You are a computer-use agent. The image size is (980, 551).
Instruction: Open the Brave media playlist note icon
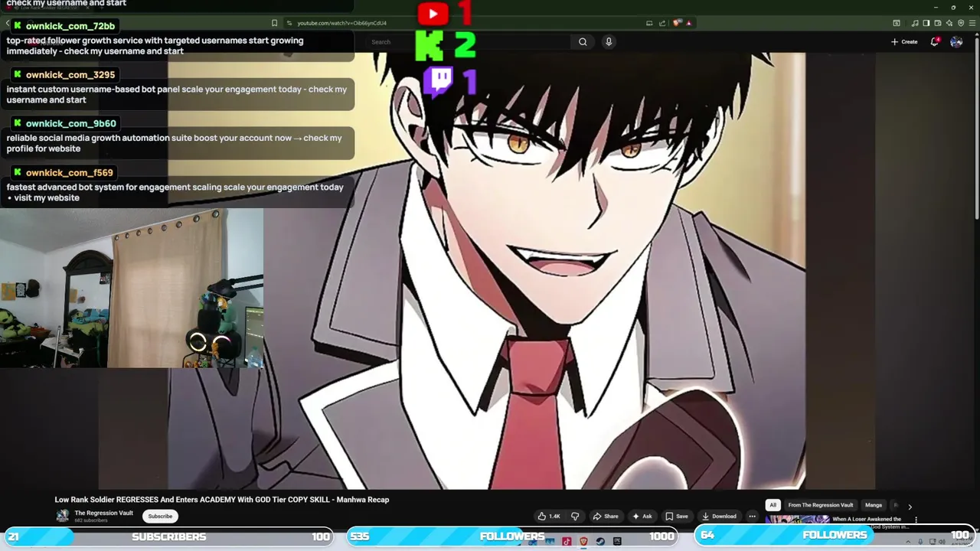[x=915, y=23]
